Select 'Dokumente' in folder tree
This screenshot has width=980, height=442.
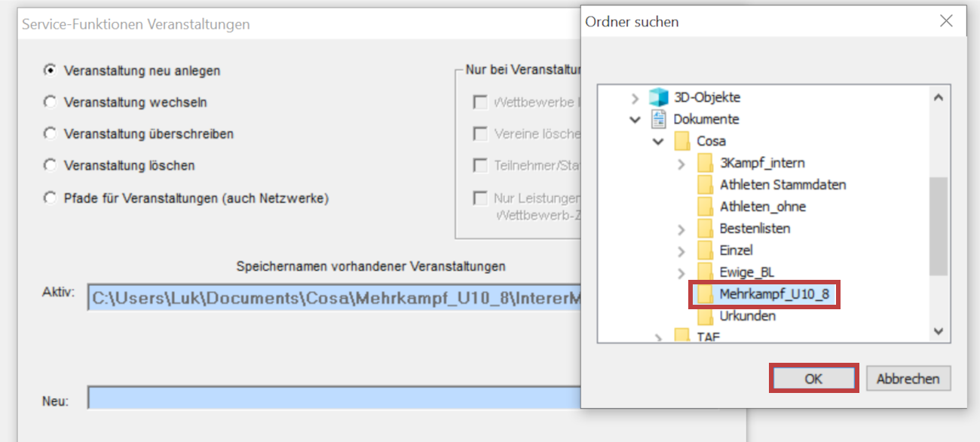[706, 119]
